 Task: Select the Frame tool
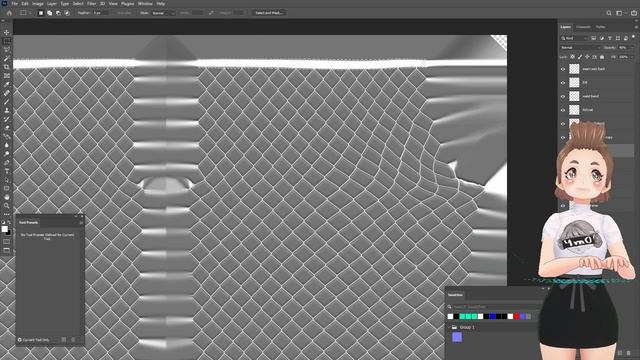pos(7,76)
